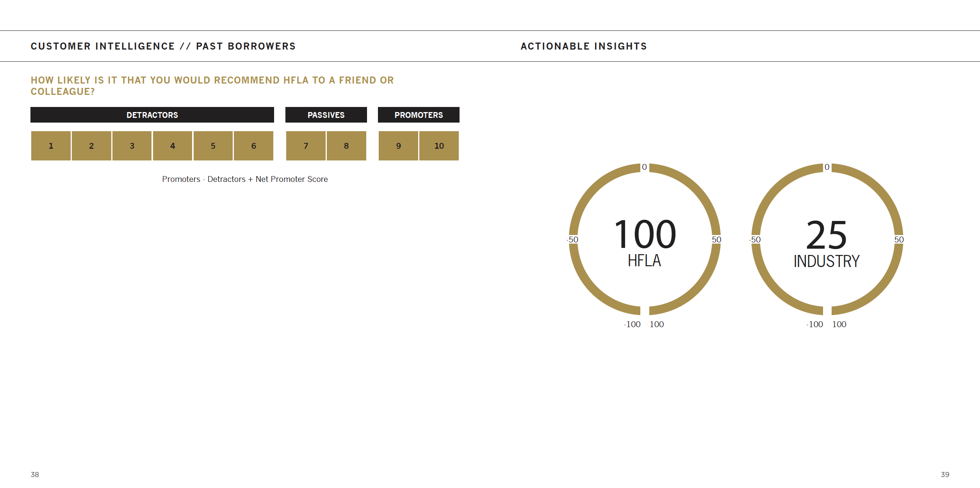Screen dimensions: 980x488
Task: Select rating box 8
Action: [x=346, y=146]
